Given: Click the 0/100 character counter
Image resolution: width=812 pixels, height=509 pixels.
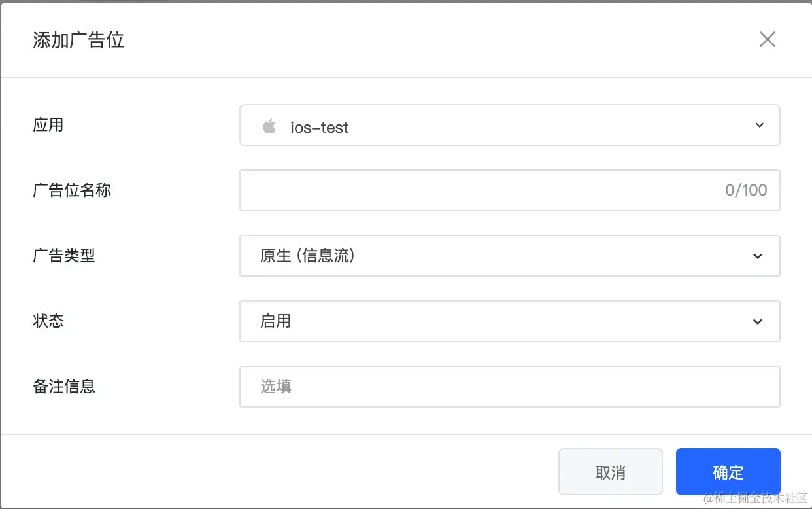Looking at the screenshot, I should 746,190.
